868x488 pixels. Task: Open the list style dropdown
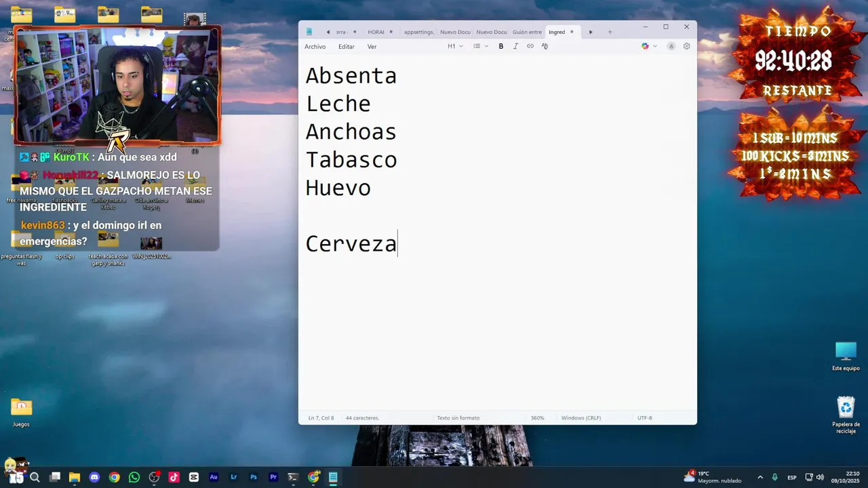click(x=481, y=46)
